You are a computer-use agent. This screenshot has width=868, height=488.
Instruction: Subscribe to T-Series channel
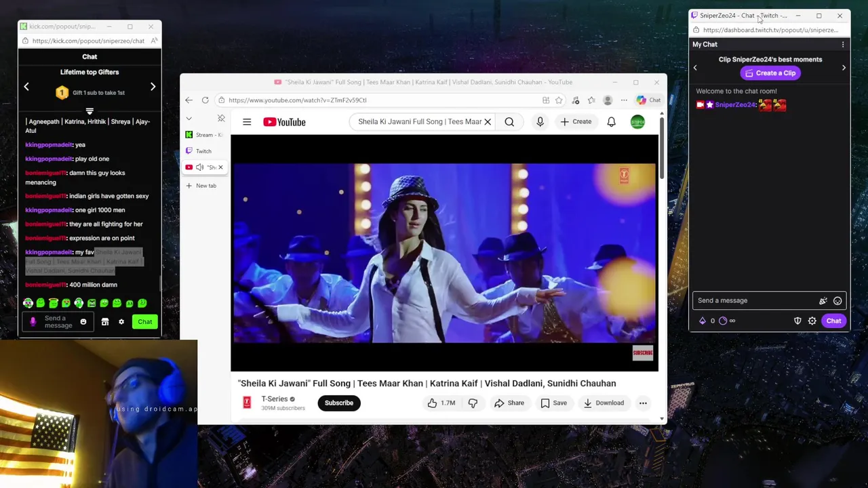click(339, 403)
